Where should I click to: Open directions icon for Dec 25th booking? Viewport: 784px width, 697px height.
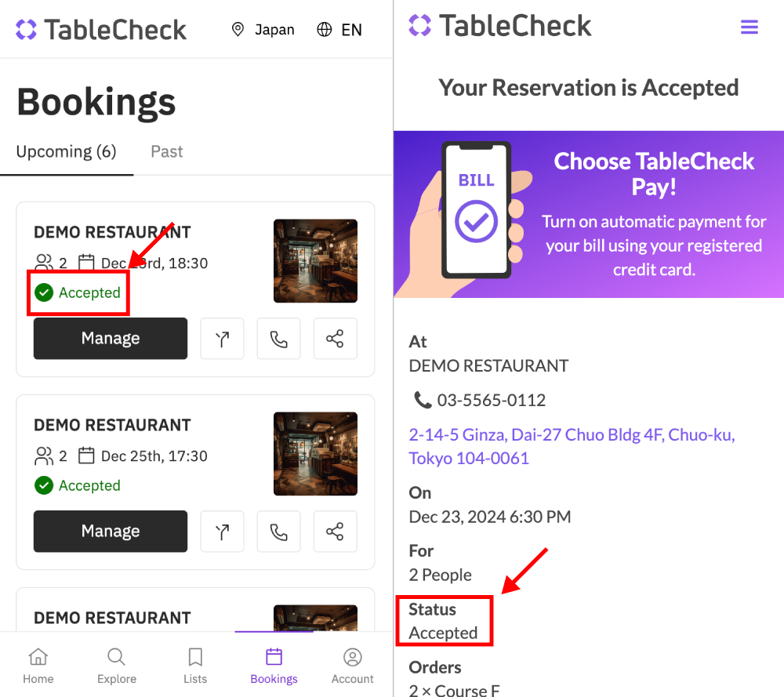pos(222,532)
